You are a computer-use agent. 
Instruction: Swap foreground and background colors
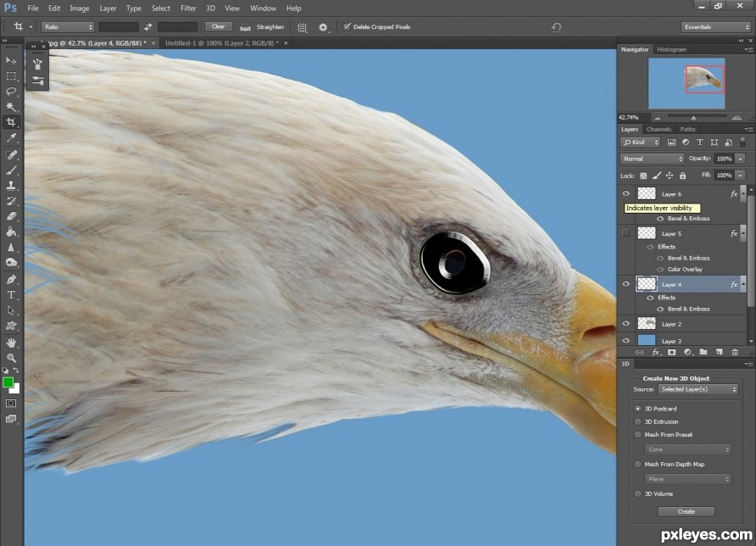[16, 370]
